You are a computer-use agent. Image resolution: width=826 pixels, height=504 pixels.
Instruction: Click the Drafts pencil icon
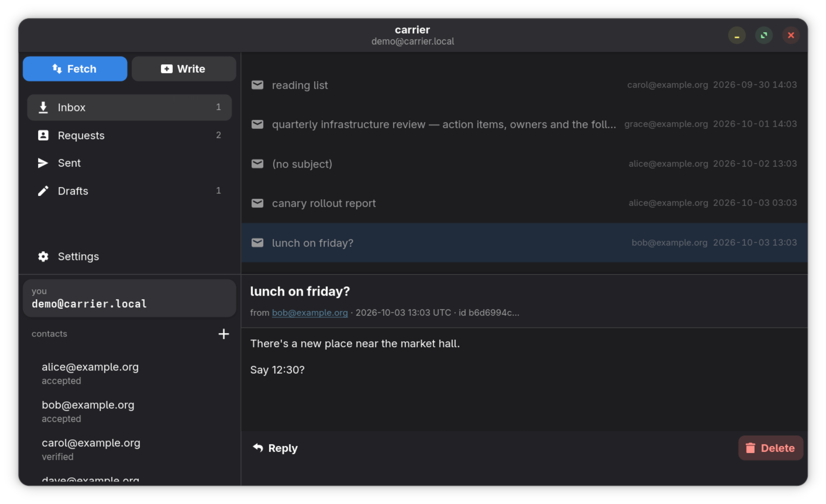[x=43, y=191]
